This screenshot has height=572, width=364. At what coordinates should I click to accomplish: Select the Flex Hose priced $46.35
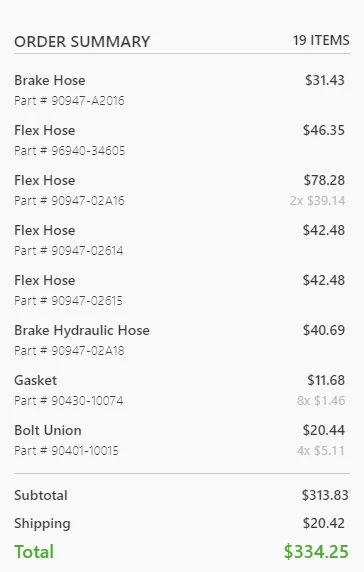point(45,130)
